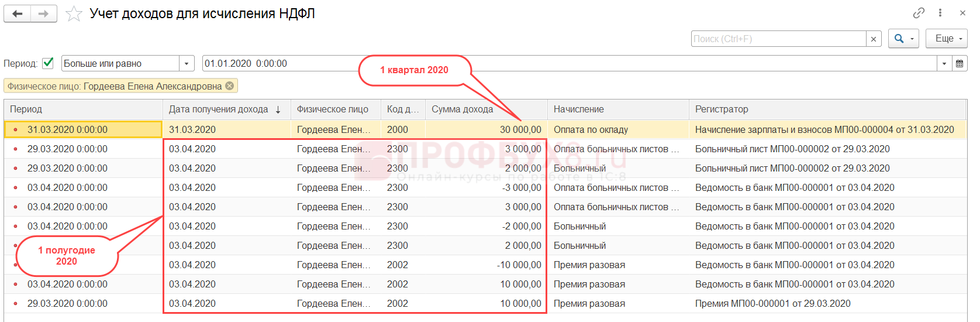The image size is (980, 322).
Task: Click the Сумма дохода column header
Action: point(462,109)
